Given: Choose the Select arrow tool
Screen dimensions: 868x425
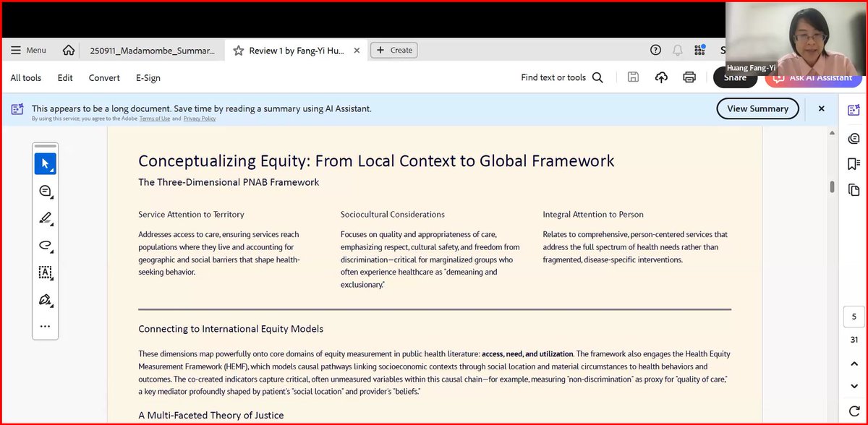Looking at the screenshot, I should tap(45, 164).
